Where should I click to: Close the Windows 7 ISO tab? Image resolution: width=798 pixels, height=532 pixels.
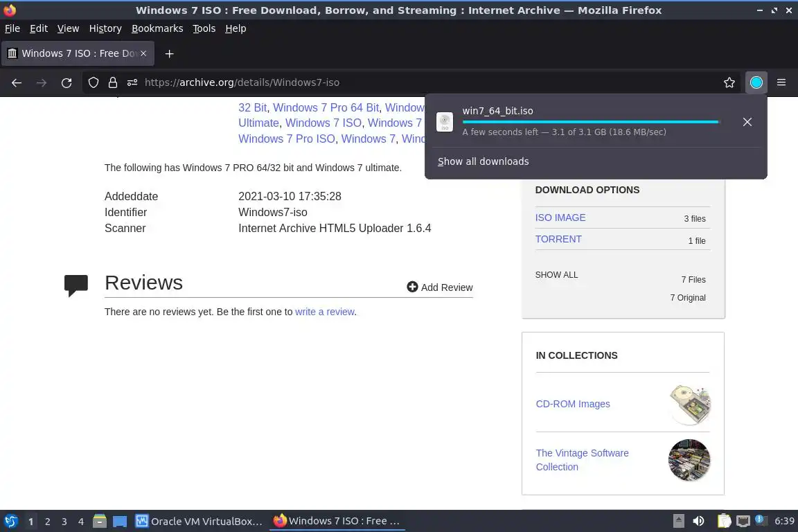click(143, 53)
